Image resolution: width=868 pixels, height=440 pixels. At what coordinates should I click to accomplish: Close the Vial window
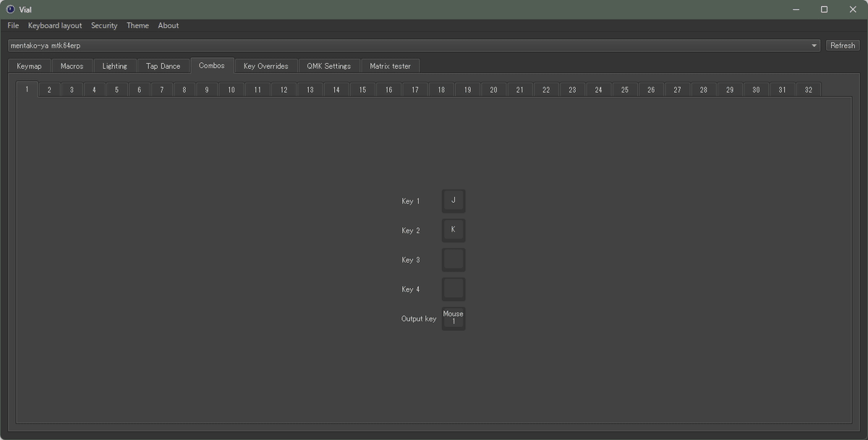[x=852, y=9]
